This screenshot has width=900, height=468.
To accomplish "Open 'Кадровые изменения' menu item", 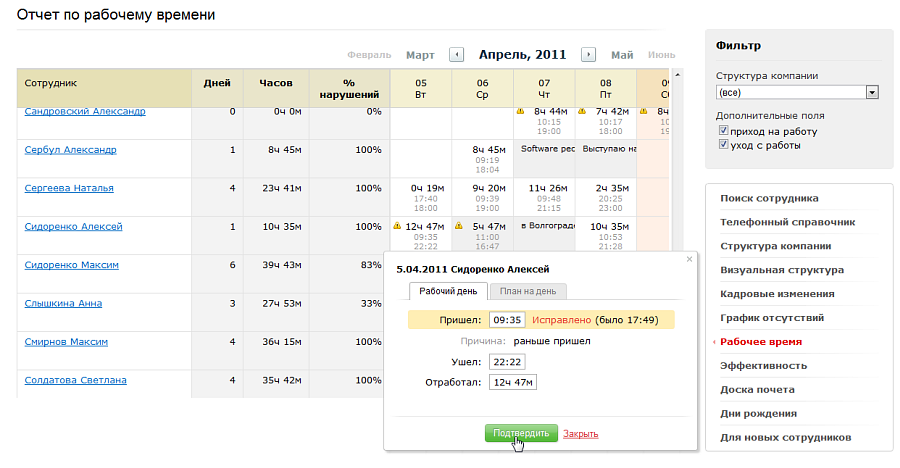I will point(777,294).
